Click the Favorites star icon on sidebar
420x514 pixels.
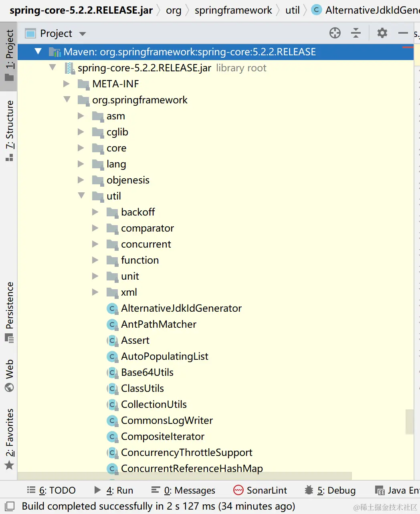click(x=9, y=465)
